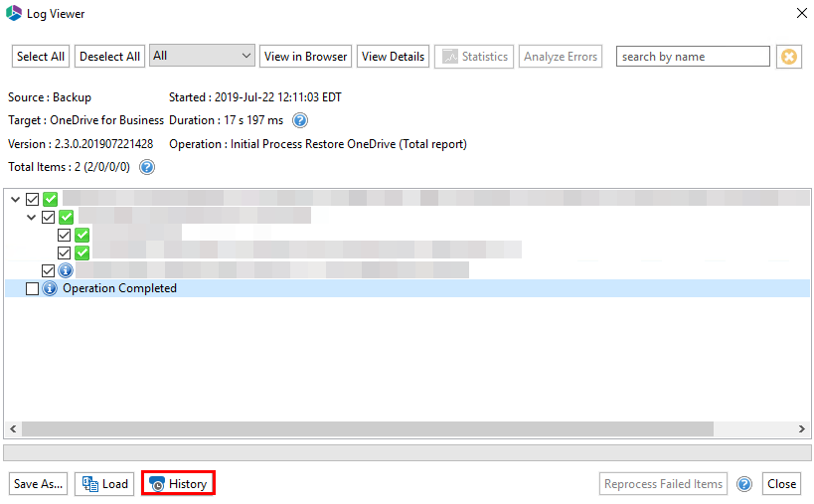Viewport: 814px width, 504px height.
Task: Click the Started timestamp text
Action: click(254, 97)
